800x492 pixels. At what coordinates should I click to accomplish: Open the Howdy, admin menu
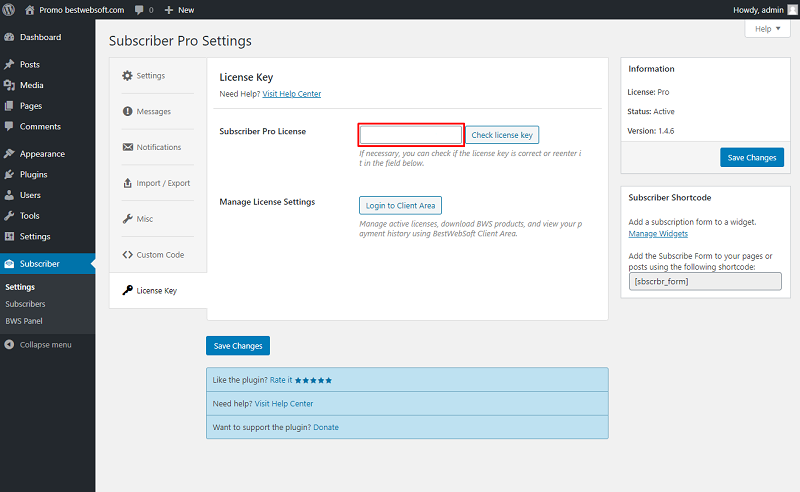(x=765, y=10)
